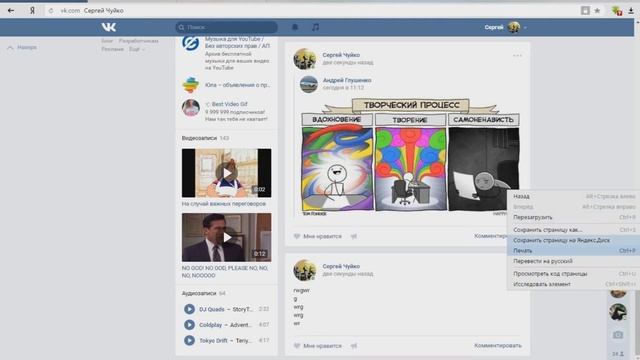Viewport: 640px width, 360px height.
Task: Choose Сохранить страницу на Яндекс.Диск
Action: coord(573,240)
